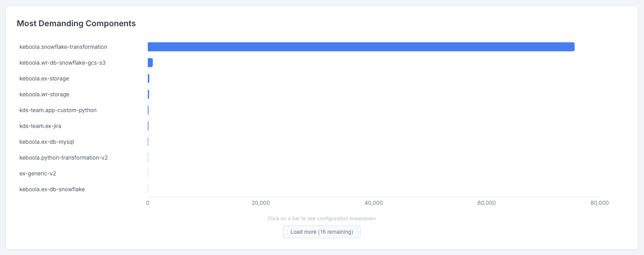Select the keboola.snowflake-transformation label
Viewport: 644px width, 255px height.
pos(63,47)
